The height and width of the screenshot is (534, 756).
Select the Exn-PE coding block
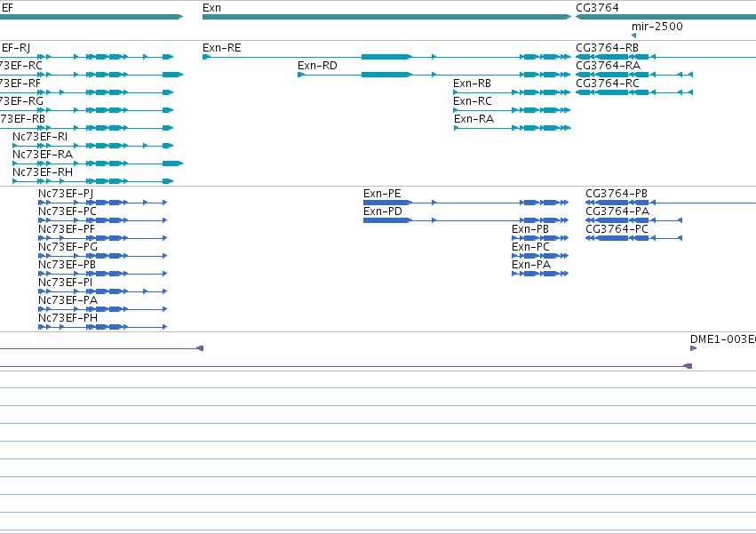tap(387, 203)
